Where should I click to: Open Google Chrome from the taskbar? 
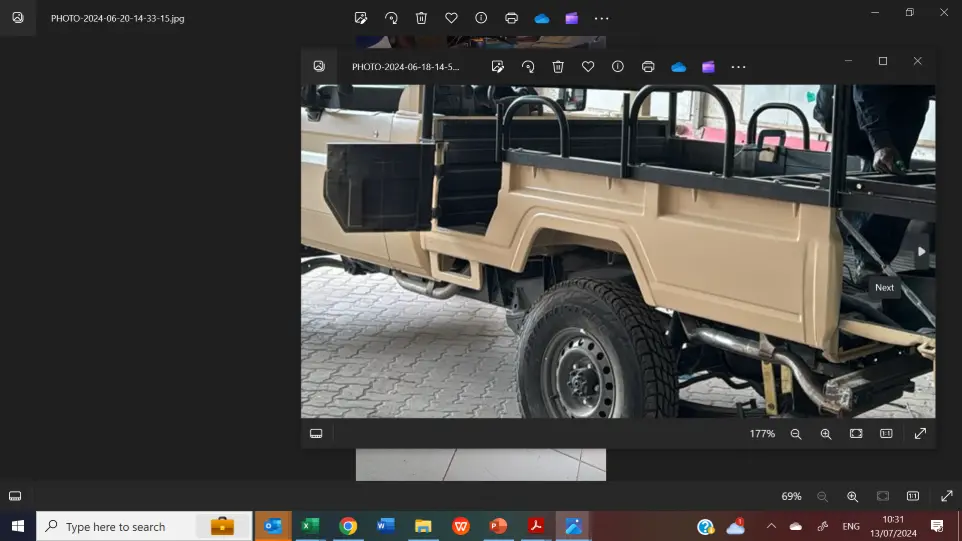348,526
